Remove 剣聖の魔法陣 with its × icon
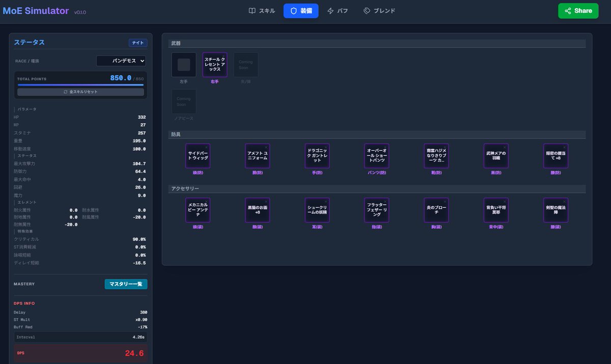Viewport: 611px width, 364px height. click(564, 201)
